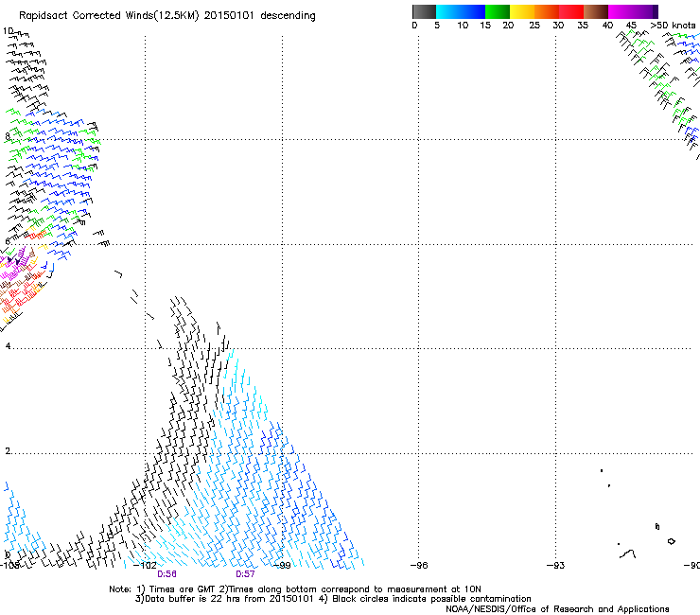Select the cyan-to-blue 5-15 knots legend segment
Screen dimensions: 700x615
pos(461,11)
